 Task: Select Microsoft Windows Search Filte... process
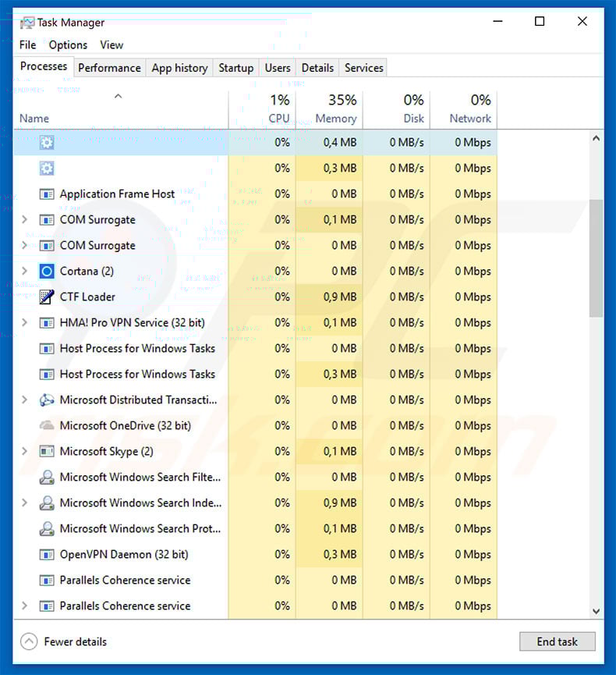(256, 477)
